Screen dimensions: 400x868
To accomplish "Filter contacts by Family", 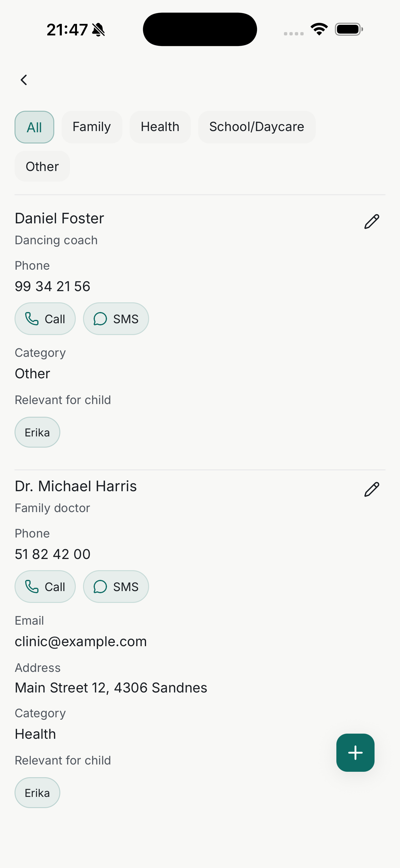I will 92,127.
